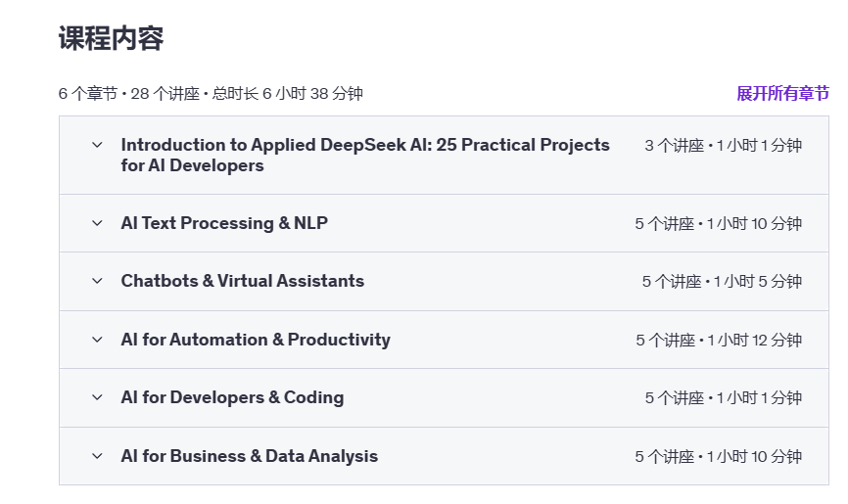Click chevron icon next to AI Text Processing & NLP

coord(97,223)
